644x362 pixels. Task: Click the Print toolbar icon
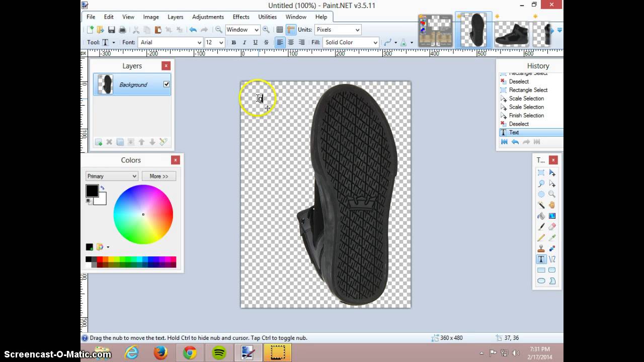point(122,30)
